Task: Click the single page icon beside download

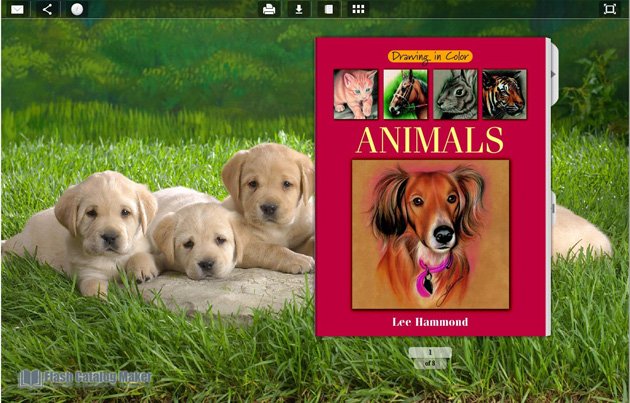Action: click(x=327, y=9)
